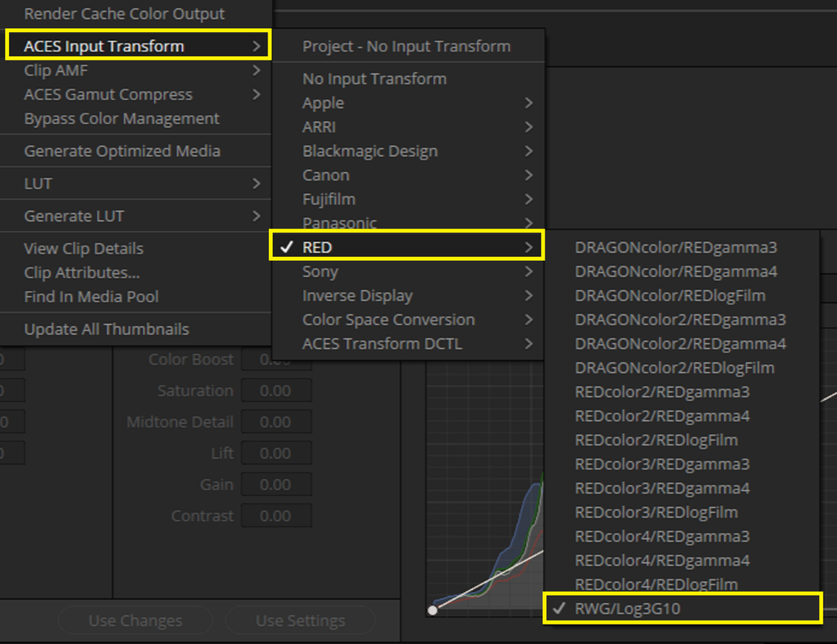
Task: Open Clip Attributes dialog
Action: 136,273
